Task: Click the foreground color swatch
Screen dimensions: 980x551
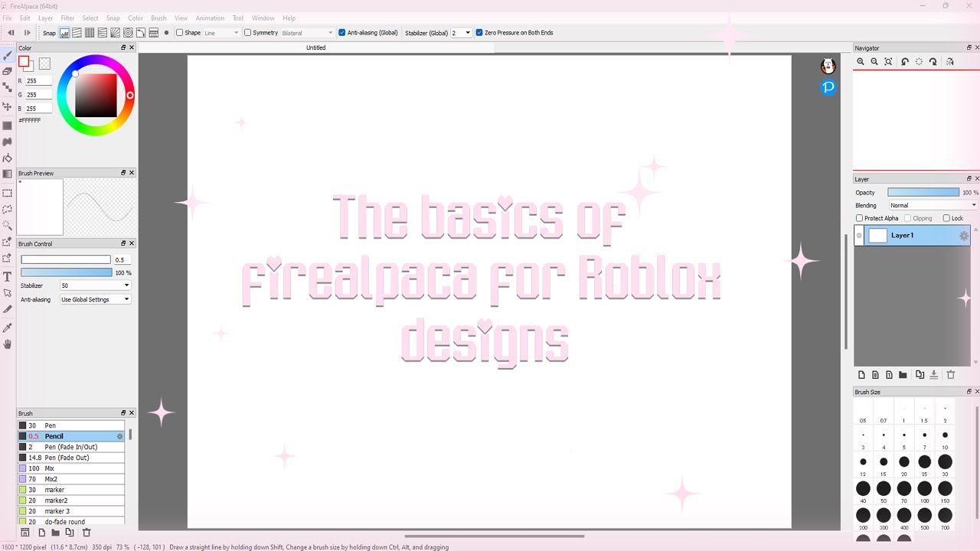Action: pos(24,61)
